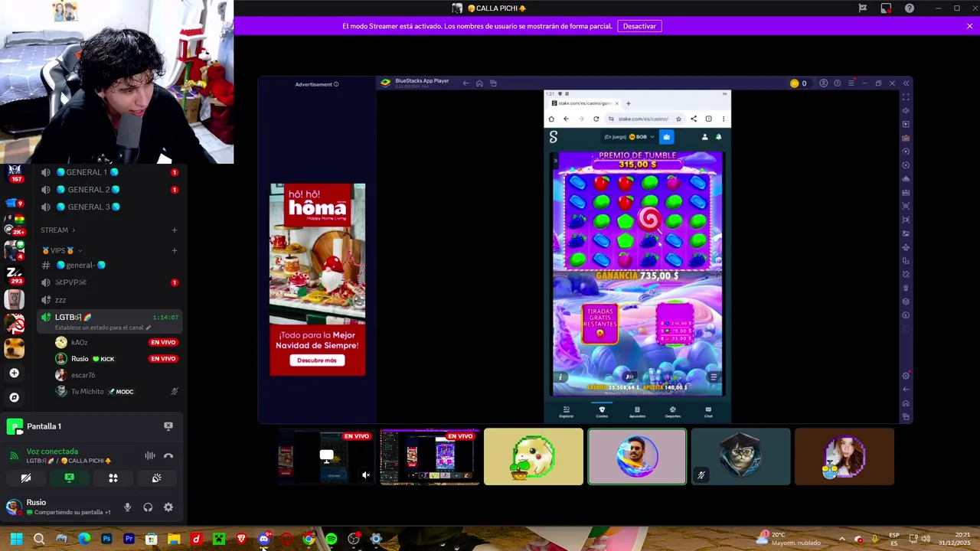Mute the first stream preview audio
This screenshot has height=551, width=980.
pyautogui.click(x=366, y=475)
